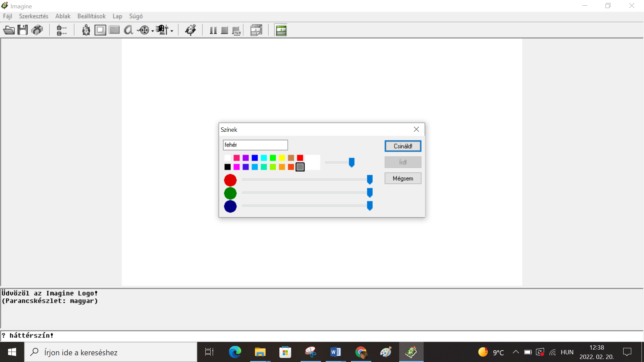
Task: Close the Színek dialog
Action: tap(416, 129)
